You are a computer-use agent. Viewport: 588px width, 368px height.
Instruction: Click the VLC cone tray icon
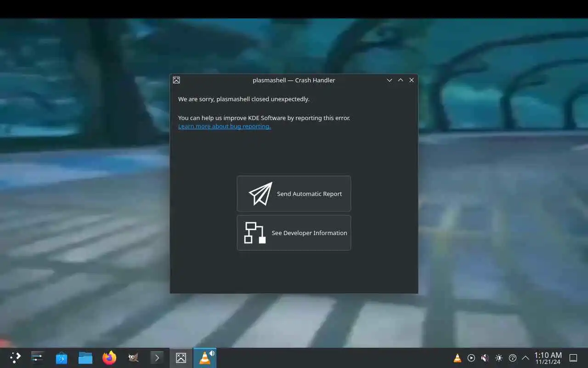click(458, 358)
